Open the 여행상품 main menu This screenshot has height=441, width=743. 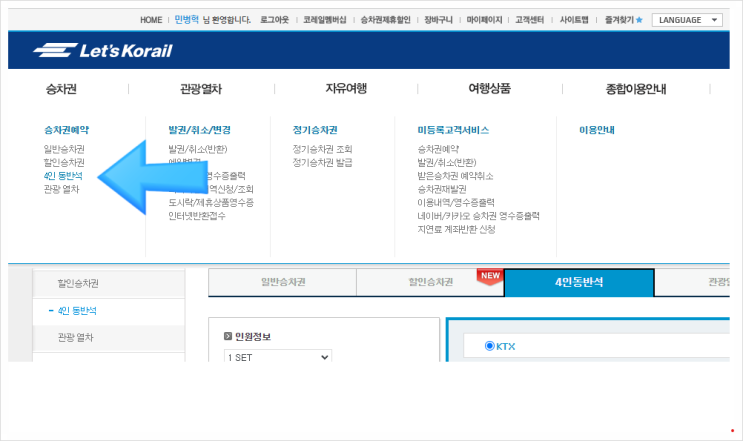(x=489, y=89)
